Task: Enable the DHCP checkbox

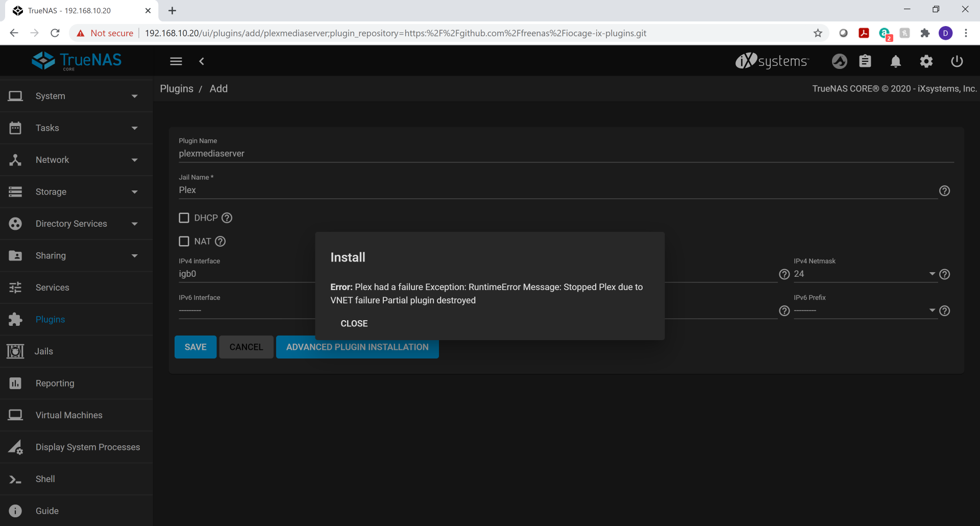Action: (184, 218)
